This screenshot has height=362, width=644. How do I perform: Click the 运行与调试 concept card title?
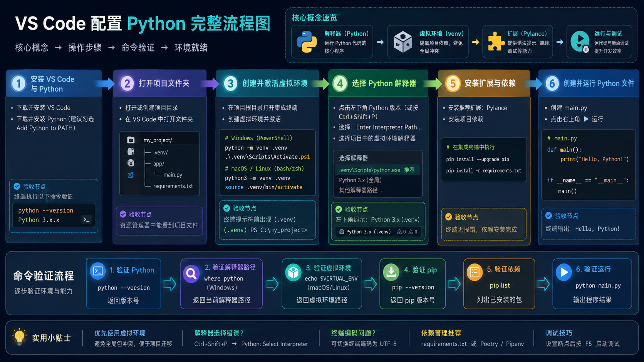tap(608, 33)
